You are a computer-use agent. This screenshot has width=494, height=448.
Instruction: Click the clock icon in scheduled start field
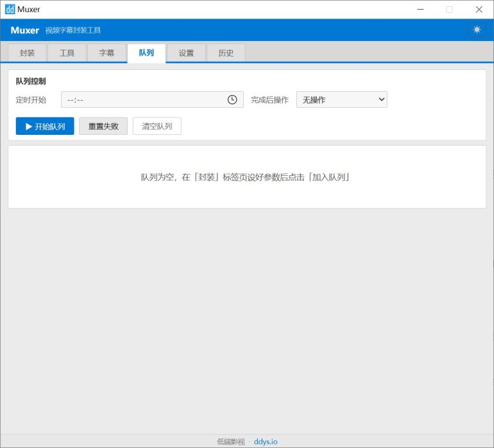click(x=232, y=99)
